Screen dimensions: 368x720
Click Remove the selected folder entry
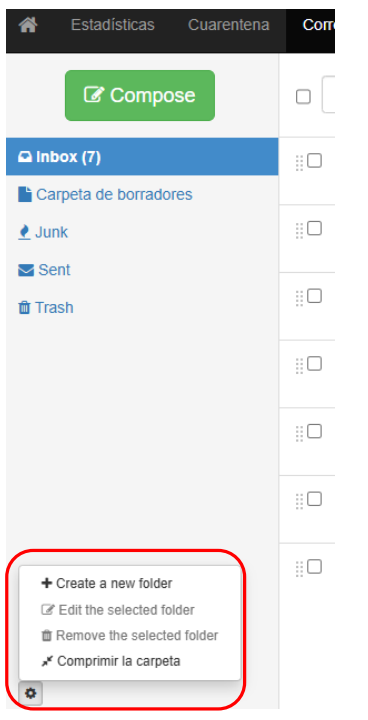pyautogui.click(x=130, y=636)
